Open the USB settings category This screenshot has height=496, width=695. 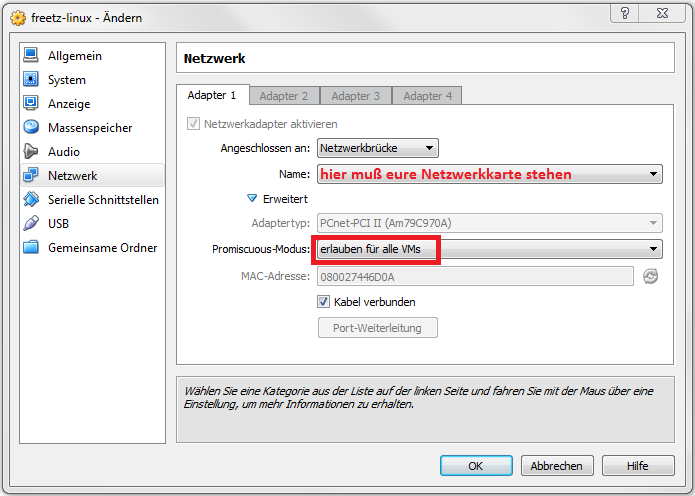click(58, 224)
